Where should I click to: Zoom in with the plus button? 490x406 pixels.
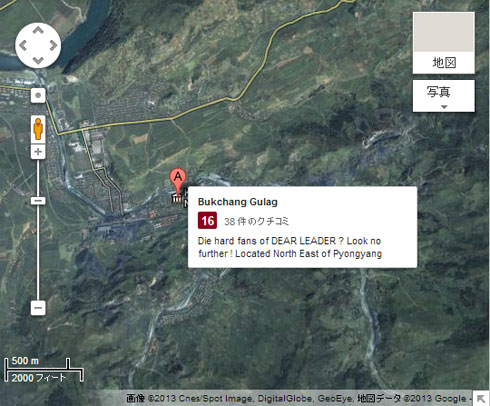[38, 152]
